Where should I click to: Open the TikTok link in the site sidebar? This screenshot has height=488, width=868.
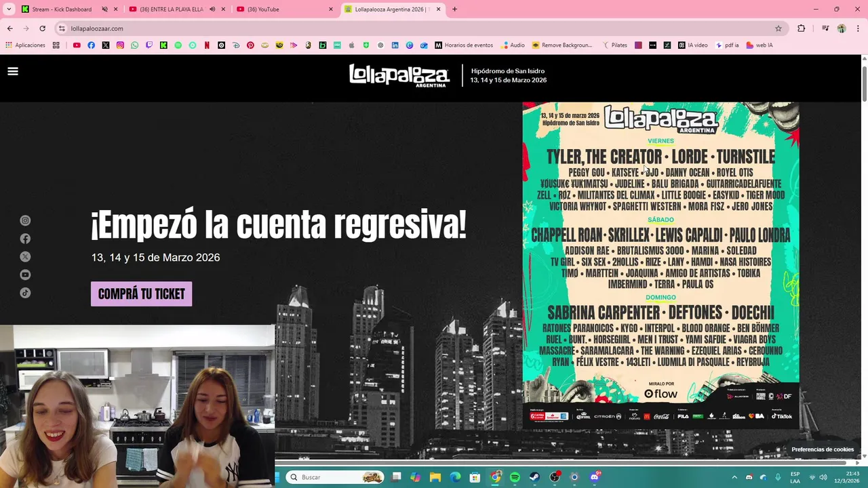25,293
